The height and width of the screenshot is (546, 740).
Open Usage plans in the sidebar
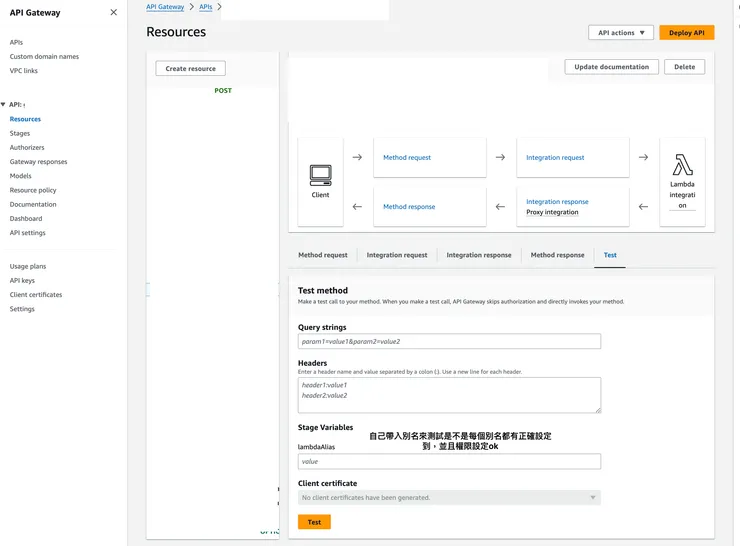pos(28,266)
